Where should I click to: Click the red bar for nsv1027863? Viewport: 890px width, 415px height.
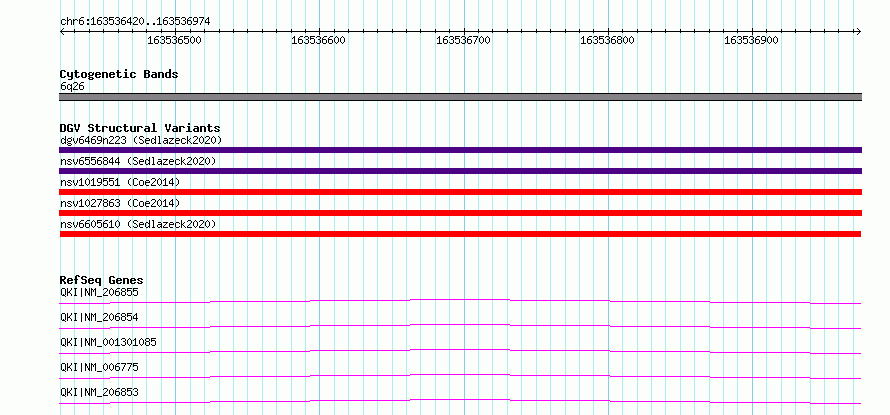tap(460, 213)
